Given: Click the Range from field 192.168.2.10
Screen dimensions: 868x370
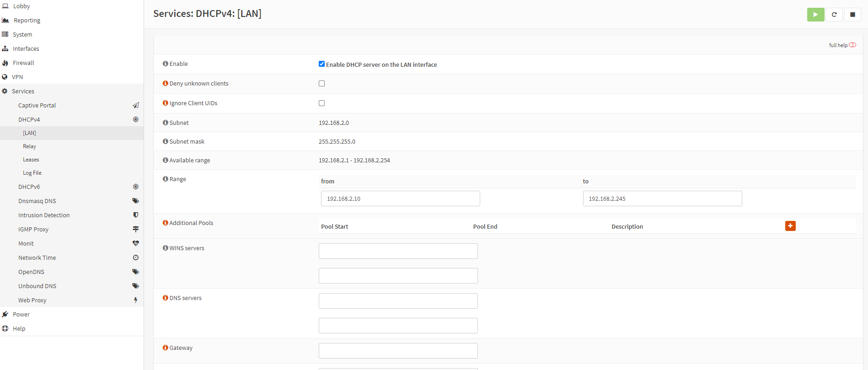Looking at the screenshot, I should pos(401,198).
